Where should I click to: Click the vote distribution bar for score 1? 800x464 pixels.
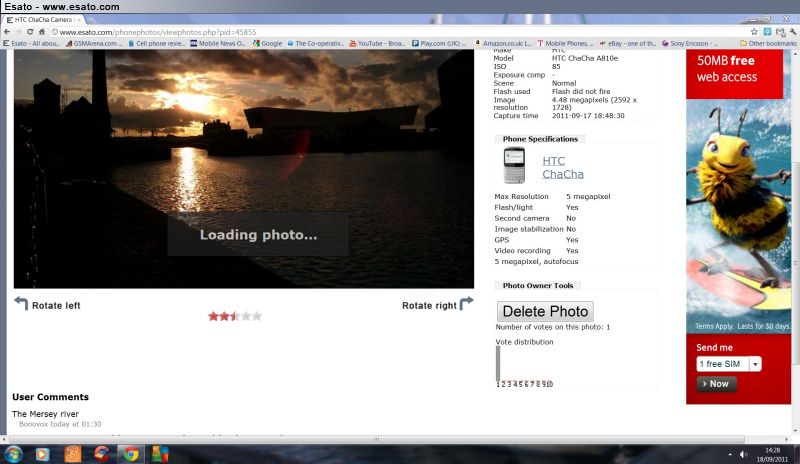click(498, 363)
